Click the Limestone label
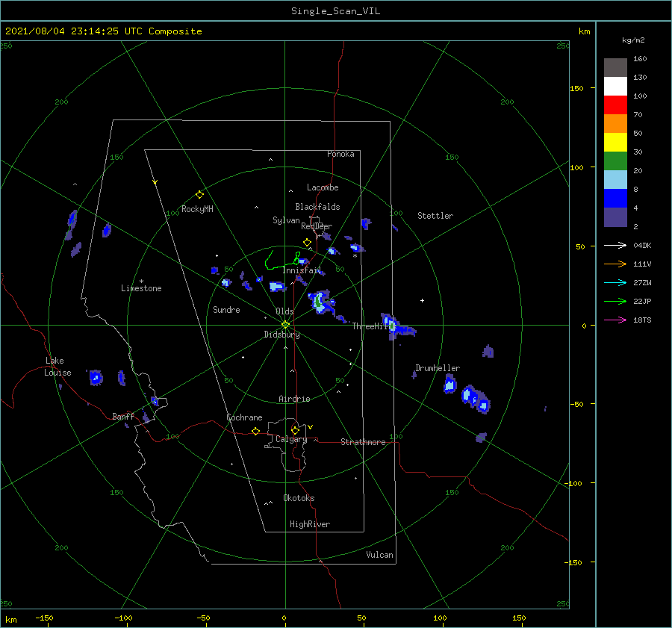Viewport: 672px width, 628px height. (x=141, y=288)
